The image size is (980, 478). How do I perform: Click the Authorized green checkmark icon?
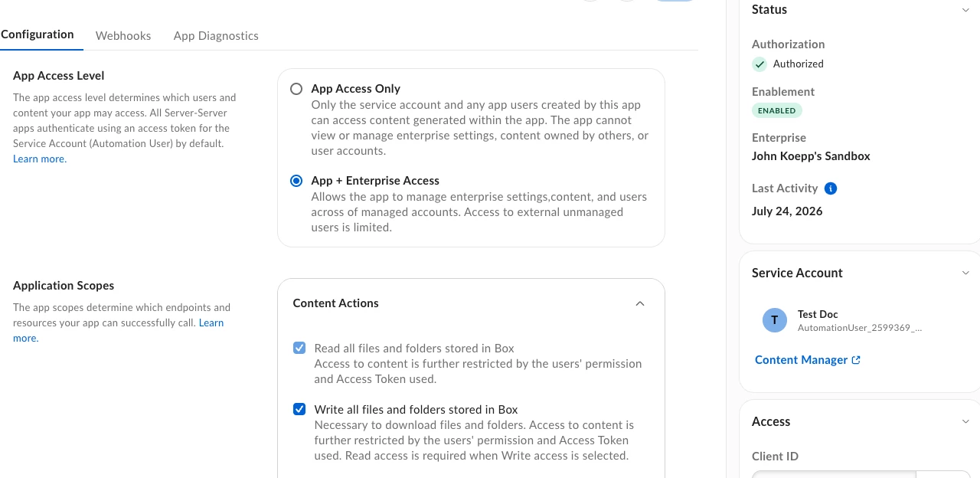(759, 64)
